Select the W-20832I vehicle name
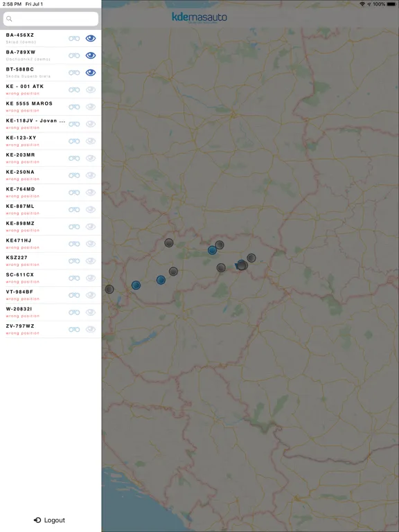This screenshot has width=399, height=532. pyautogui.click(x=19, y=309)
